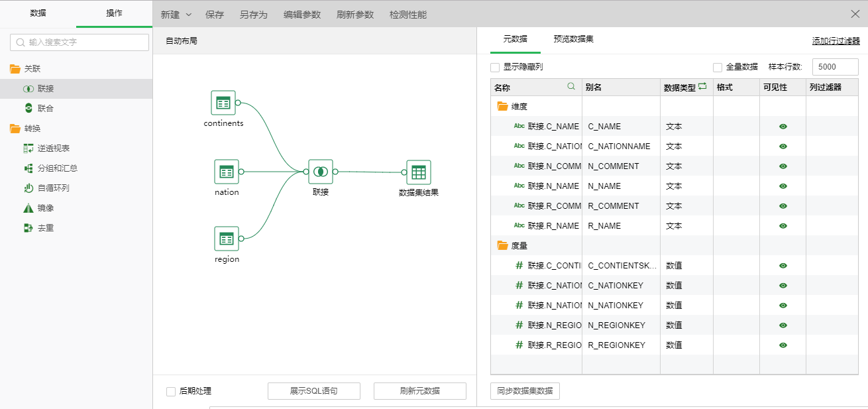Select the nation table node icon

[227, 172]
